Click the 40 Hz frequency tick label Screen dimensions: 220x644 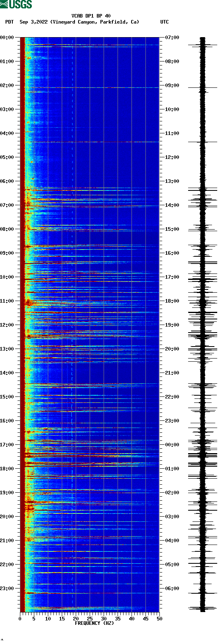pos(132,619)
